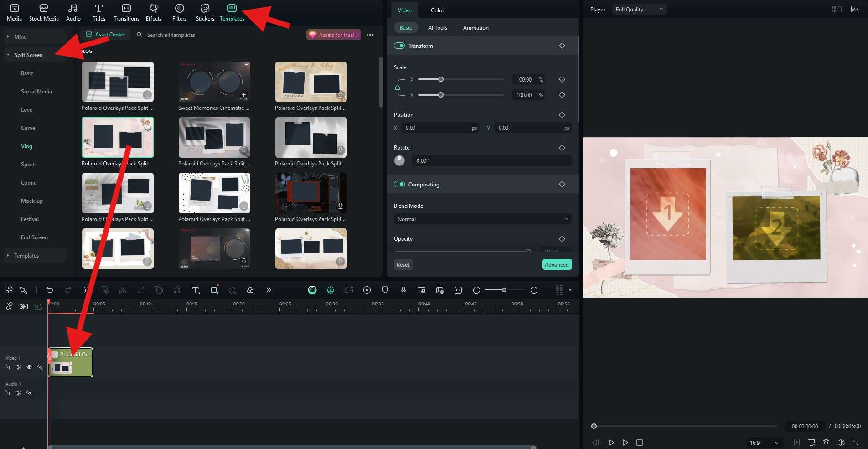Viewport: 868px width, 449px height.
Task: Open the three-dot more options menu
Action: pyautogui.click(x=370, y=35)
